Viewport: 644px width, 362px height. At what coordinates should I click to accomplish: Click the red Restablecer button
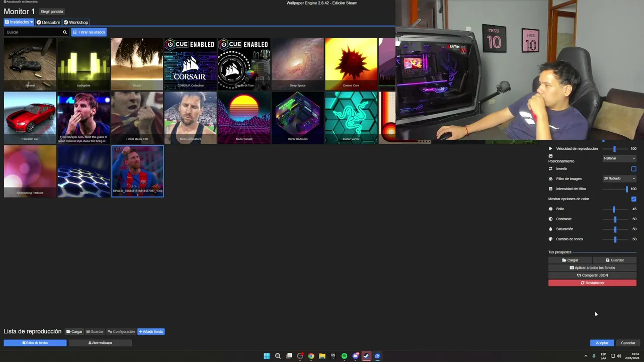(x=592, y=283)
